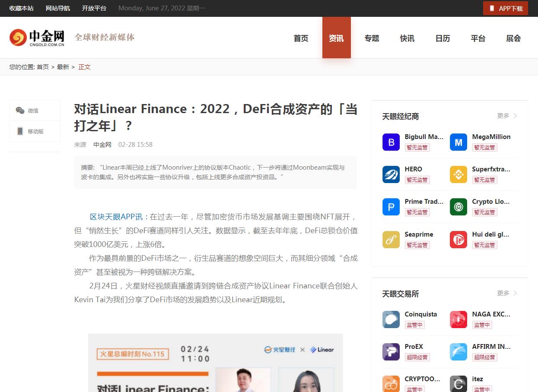Open the Superfxtrade broker icon

pos(458,174)
